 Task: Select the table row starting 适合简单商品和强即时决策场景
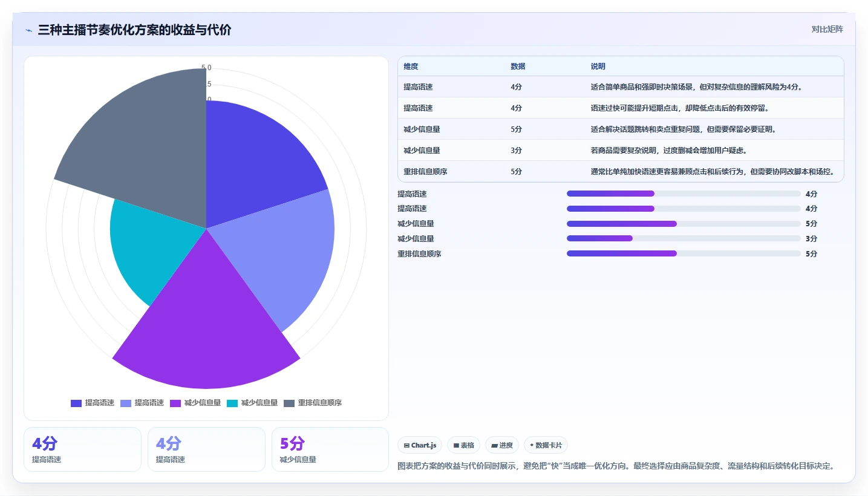pyautogui.click(x=621, y=87)
